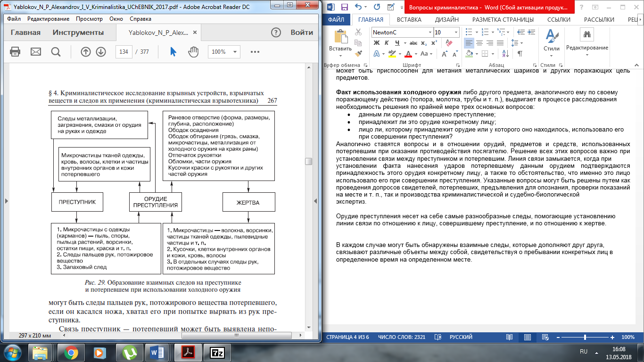Toggle Italic (К) formatting in Word
This screenshot has height=362, width=644.
(388, 43)
